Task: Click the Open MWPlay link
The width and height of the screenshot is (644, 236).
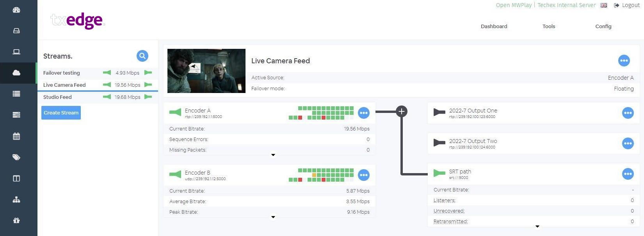Action: [x=514, y=5]
